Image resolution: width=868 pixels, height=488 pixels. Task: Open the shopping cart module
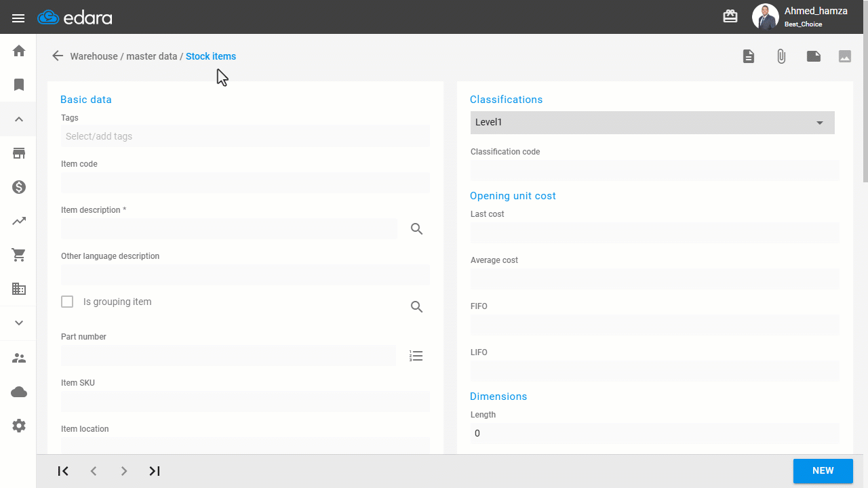(19, 255)
